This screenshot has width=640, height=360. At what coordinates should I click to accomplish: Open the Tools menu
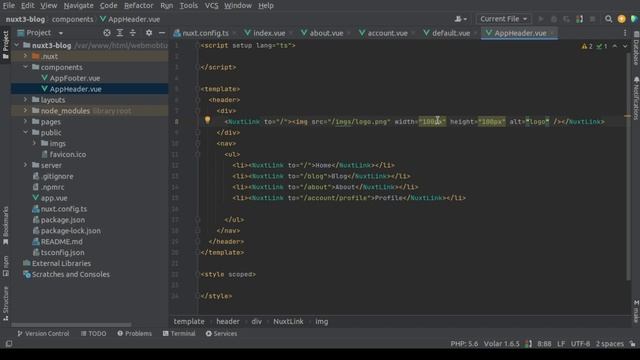click(189, 5)
